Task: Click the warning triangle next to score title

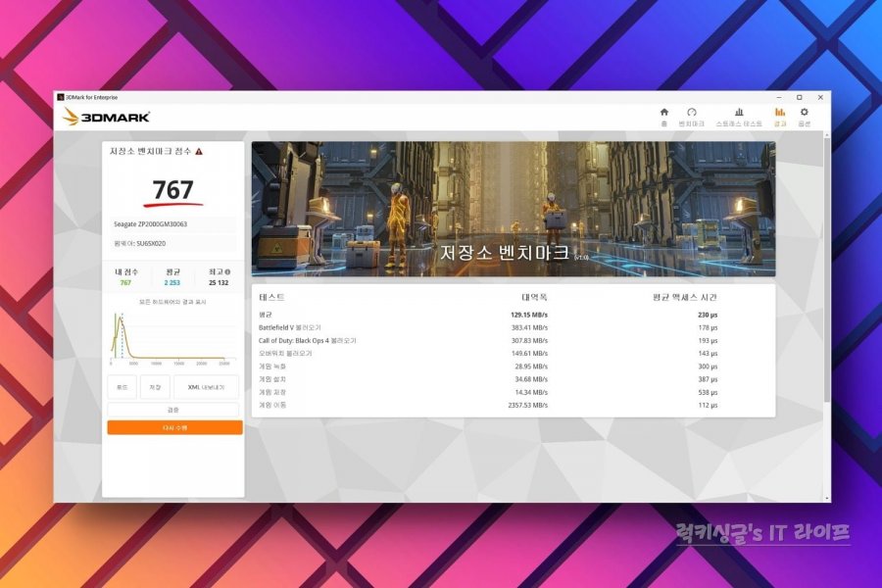Action: point(199,151)
